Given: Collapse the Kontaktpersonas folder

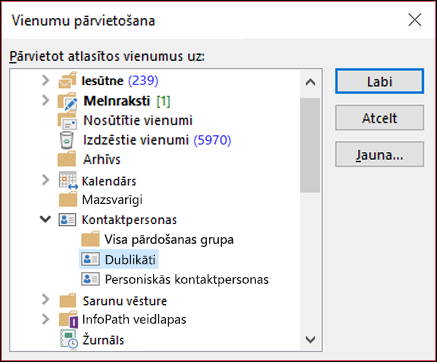Looking at the screenshot, I should point(45,219).
